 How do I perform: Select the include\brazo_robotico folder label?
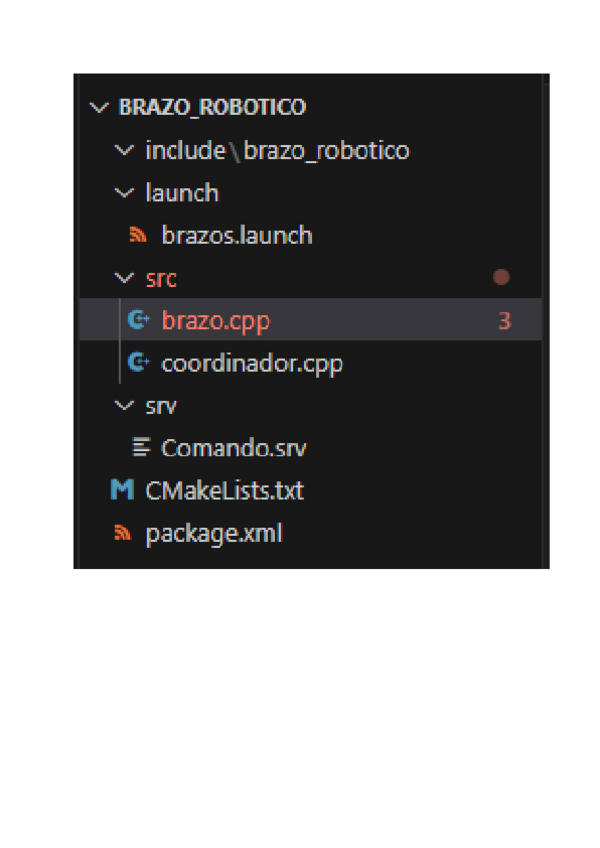point(277,150)
